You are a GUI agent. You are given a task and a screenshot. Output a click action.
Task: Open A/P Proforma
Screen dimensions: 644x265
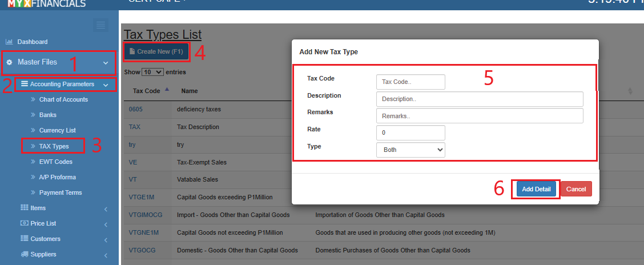point(58,177)
